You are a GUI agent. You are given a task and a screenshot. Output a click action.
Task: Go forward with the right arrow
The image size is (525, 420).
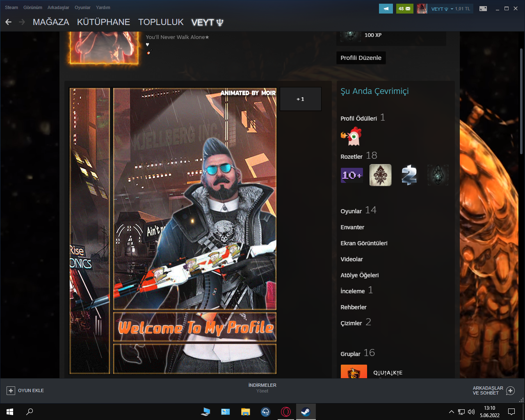pos(22,22)
